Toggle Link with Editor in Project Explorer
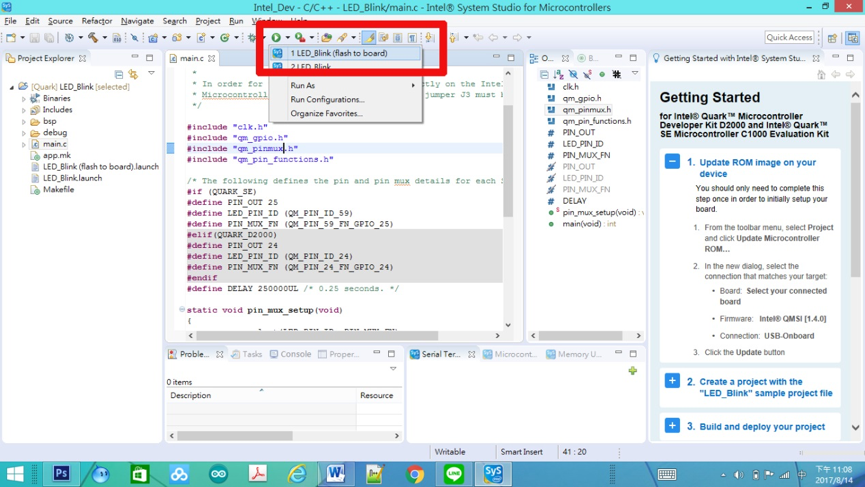Viewport: 865px width, 487px height. pyautogui.click(x=133, y=74)
